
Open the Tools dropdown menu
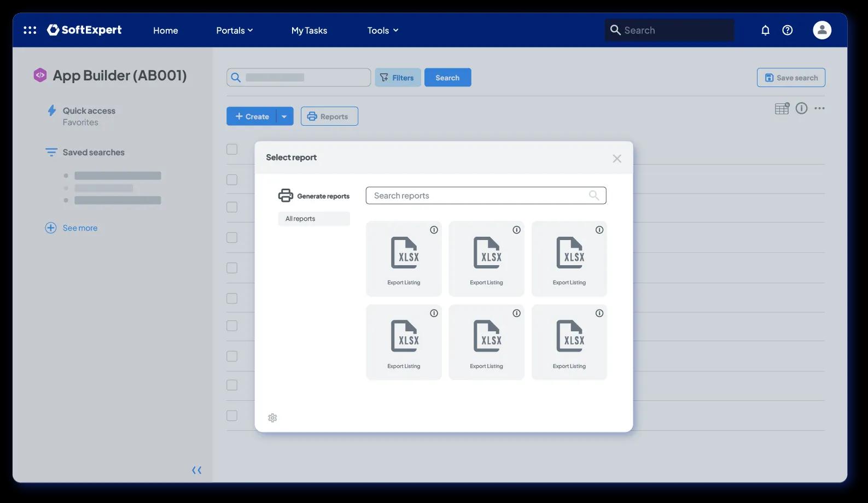click(383, 31)
